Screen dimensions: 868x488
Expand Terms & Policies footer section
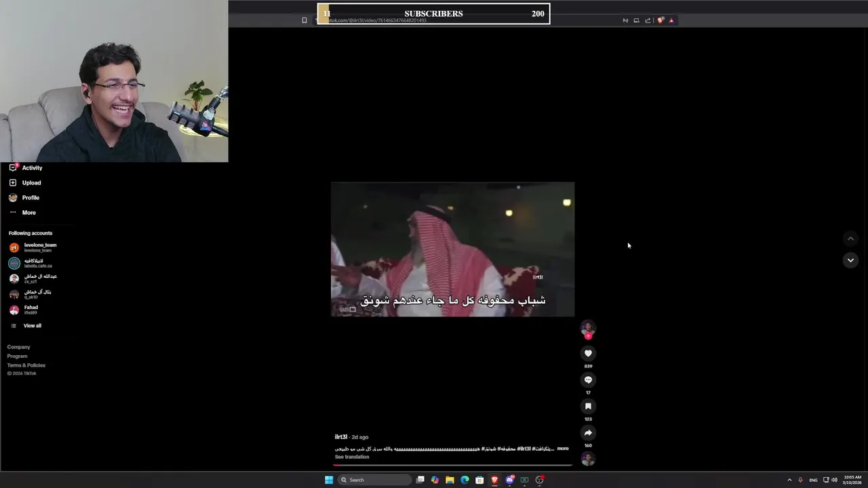26,365
